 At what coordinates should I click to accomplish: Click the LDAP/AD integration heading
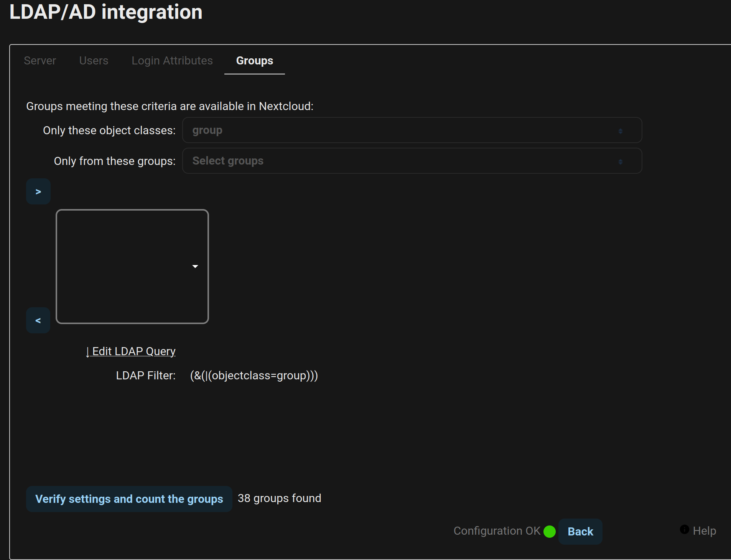pyautogui.click(x=106, y=12)
